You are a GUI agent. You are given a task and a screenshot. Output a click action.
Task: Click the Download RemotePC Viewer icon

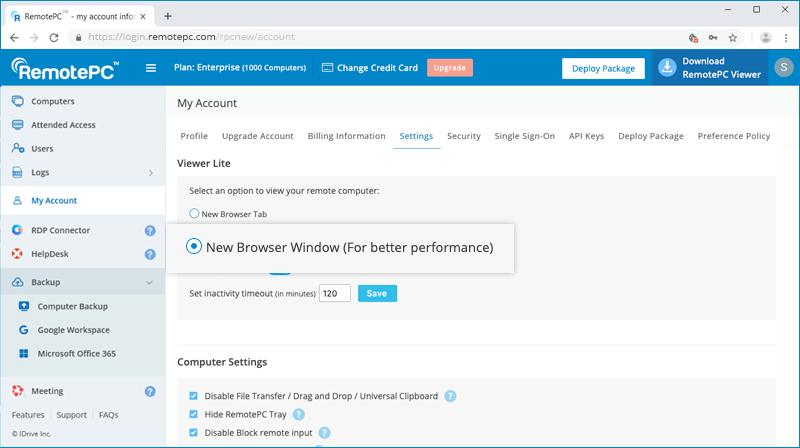668,68
